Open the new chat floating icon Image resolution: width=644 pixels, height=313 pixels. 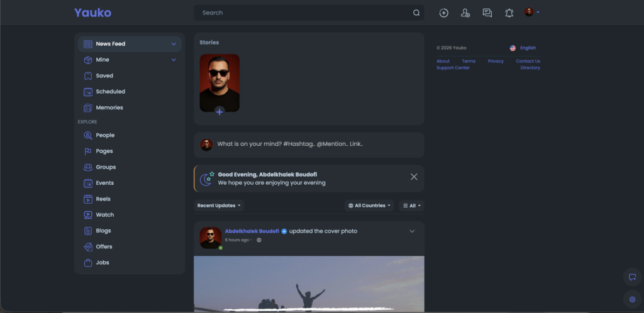pos(632,277)
